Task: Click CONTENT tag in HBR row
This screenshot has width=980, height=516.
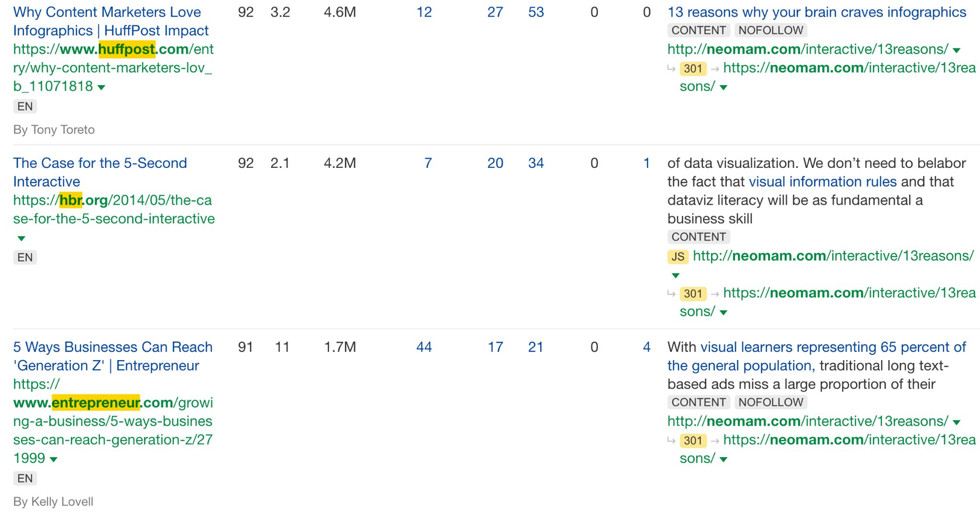Action: pyautogui.click(x=698, y=237)
